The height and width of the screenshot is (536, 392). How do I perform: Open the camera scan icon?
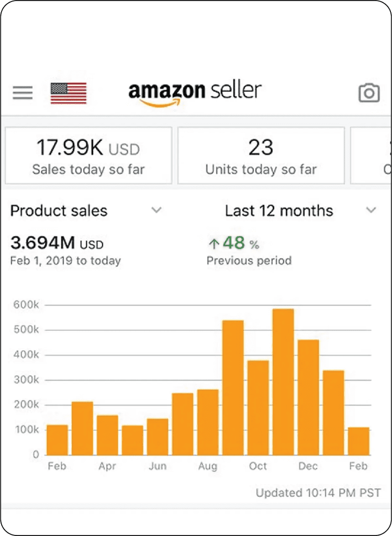click(x=369, y=93)
